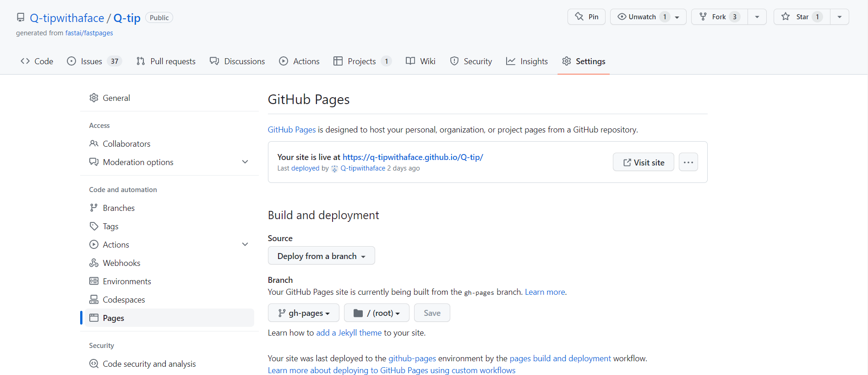Click the Code tab brackets icon
Image resolution: width=868 pixels, height=375 pixels.
coord(25,61)
